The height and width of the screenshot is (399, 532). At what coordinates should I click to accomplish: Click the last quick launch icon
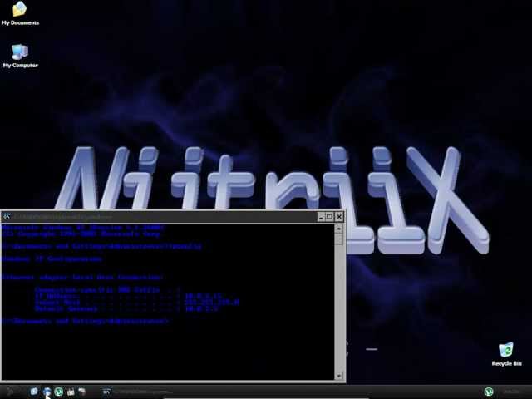pyautogui.click(x=82, y=392)
